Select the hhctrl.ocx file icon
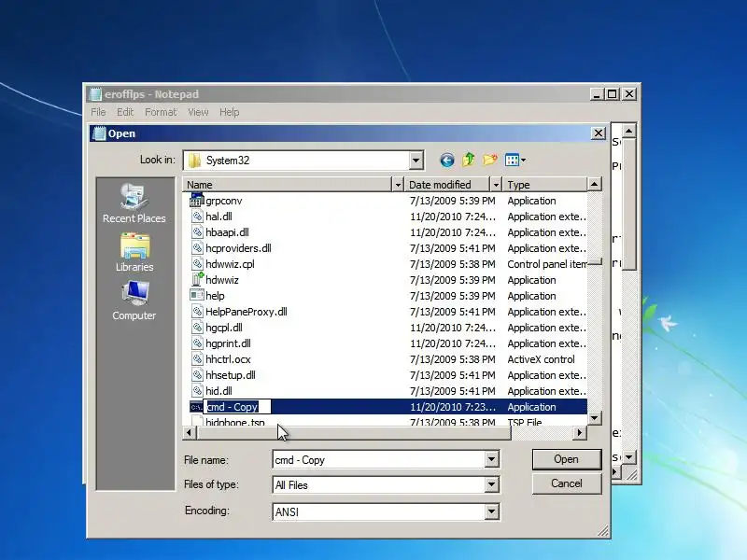The height and width of the screenshot is (560, 747). (x=197, y=359)
